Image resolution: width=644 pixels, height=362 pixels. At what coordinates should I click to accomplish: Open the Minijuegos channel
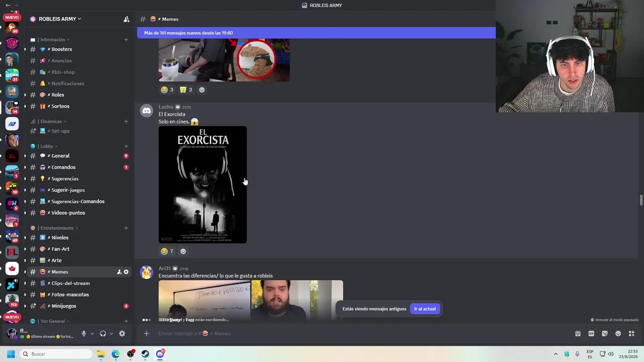79,306
